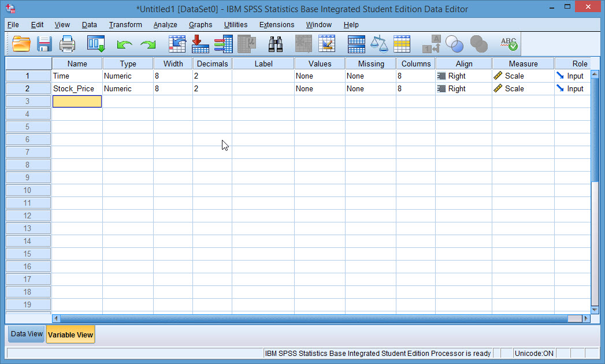Open data document folder icon
The height and width of the screenshot is (364, 605).
(x=21, y=43)
